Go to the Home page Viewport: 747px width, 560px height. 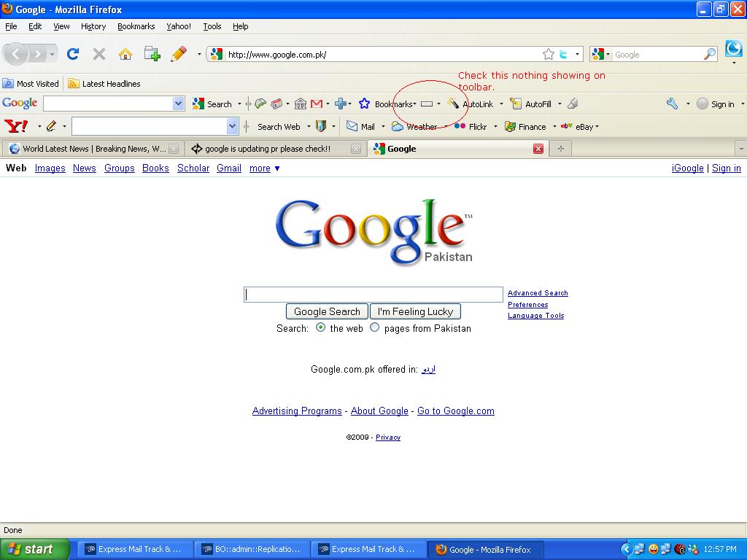coord(125,54)
